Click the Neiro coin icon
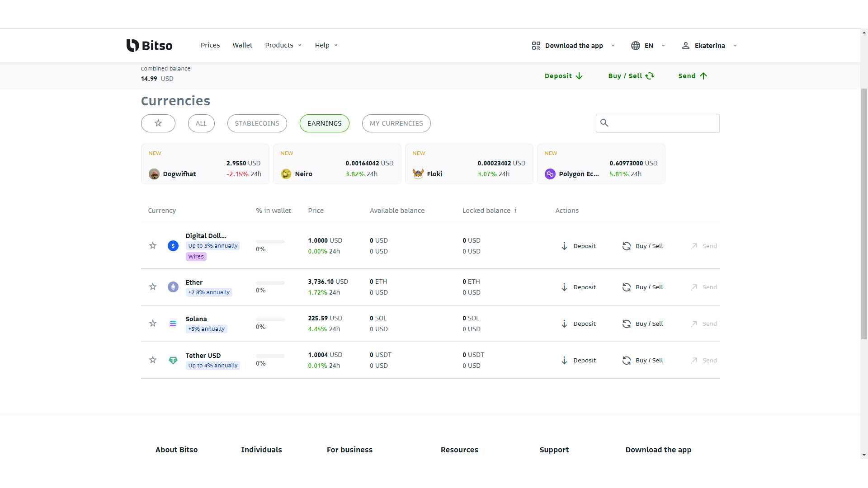The width and height of the screenshot is (868, 488). click(x=286, y=174)
